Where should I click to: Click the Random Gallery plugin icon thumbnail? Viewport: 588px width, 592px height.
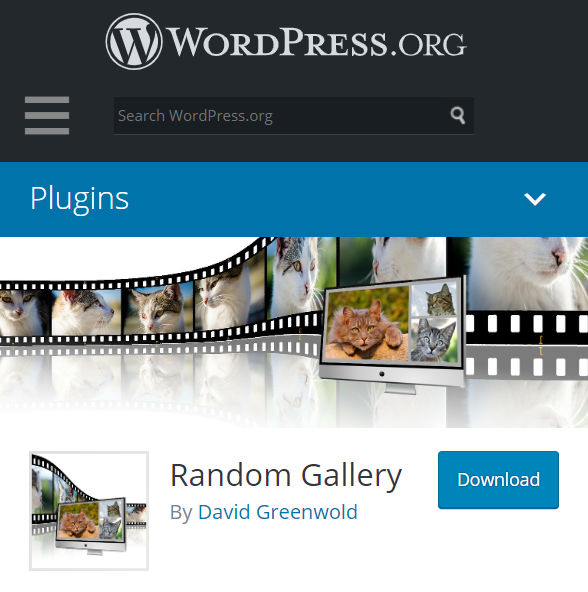pyautogui.click(x=89, y=510)
